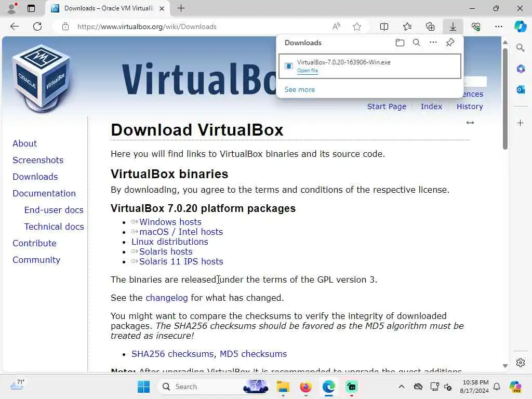Screen dimensions: 532x399
Task: Show hidden system tray icons chevron
Action: point(402,387)
